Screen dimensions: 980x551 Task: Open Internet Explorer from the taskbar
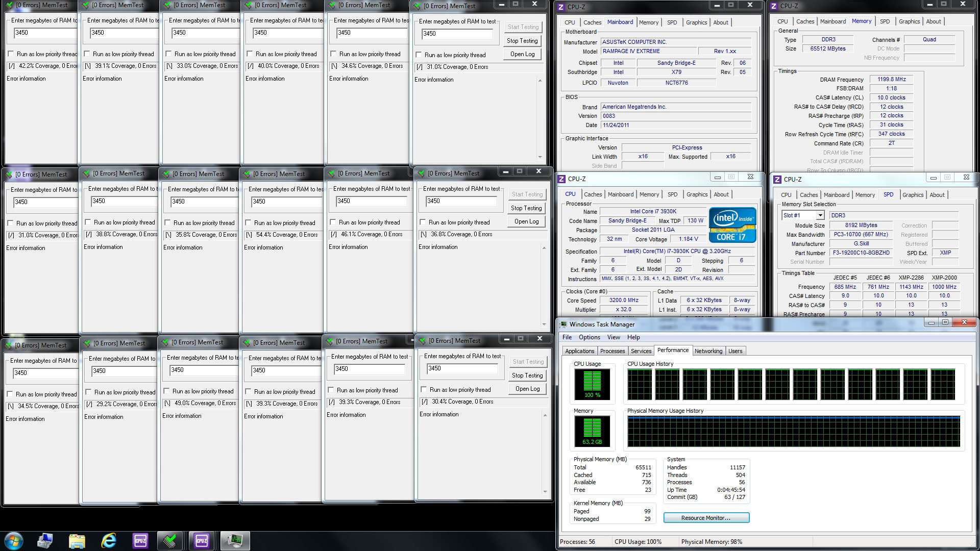point(108,540)
